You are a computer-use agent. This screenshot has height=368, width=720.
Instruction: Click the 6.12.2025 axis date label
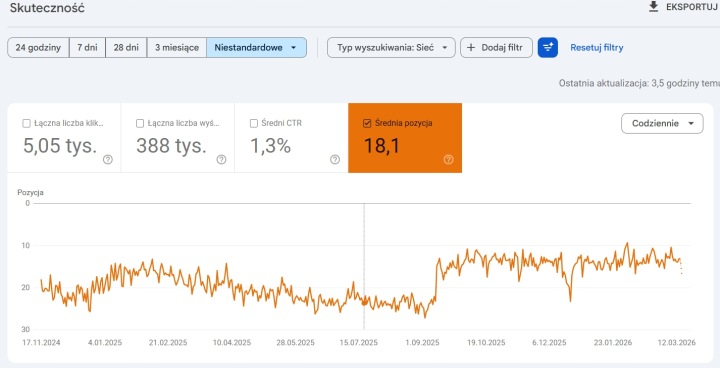point(549,343)
